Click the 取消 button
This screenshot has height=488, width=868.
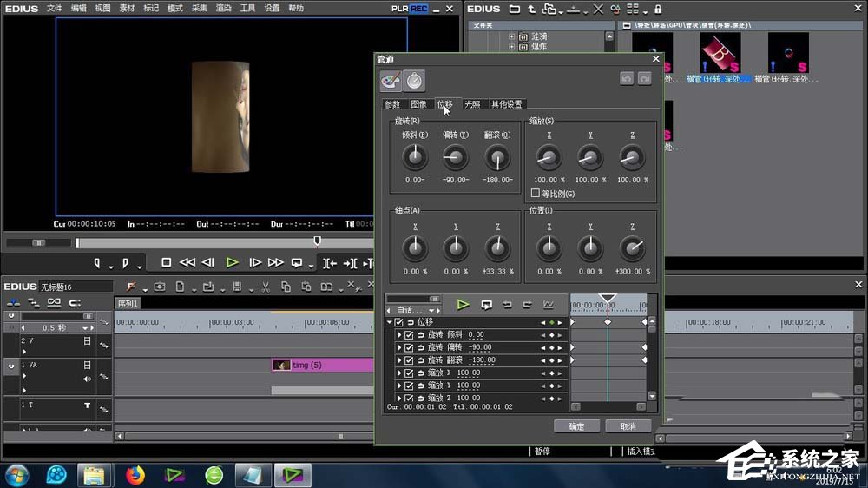coord(628,426)
